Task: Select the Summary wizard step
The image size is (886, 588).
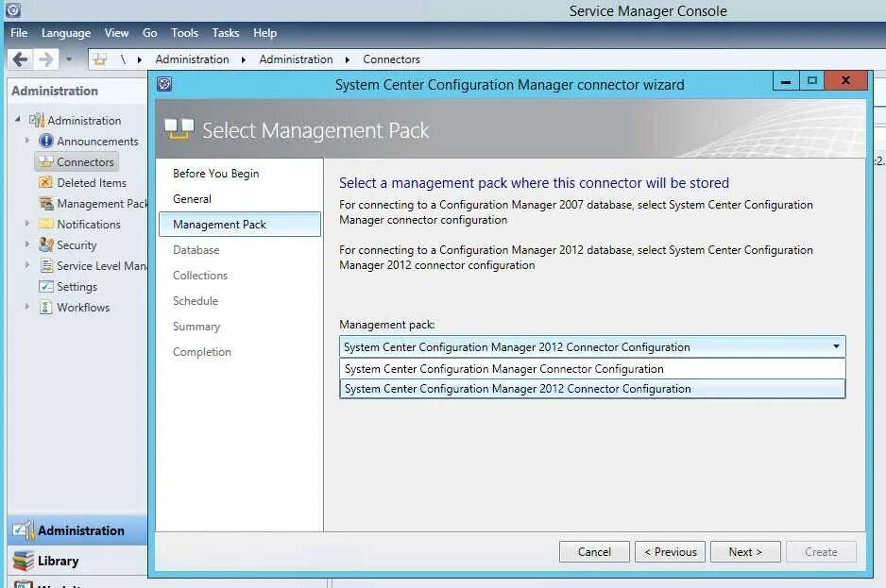Action: (x=196, y=326)
